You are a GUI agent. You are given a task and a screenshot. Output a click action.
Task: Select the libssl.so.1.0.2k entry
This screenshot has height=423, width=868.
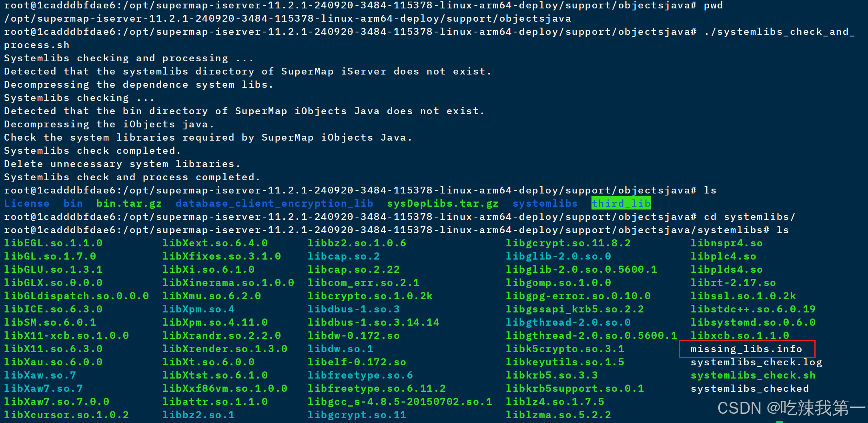[x=743, y=296]
